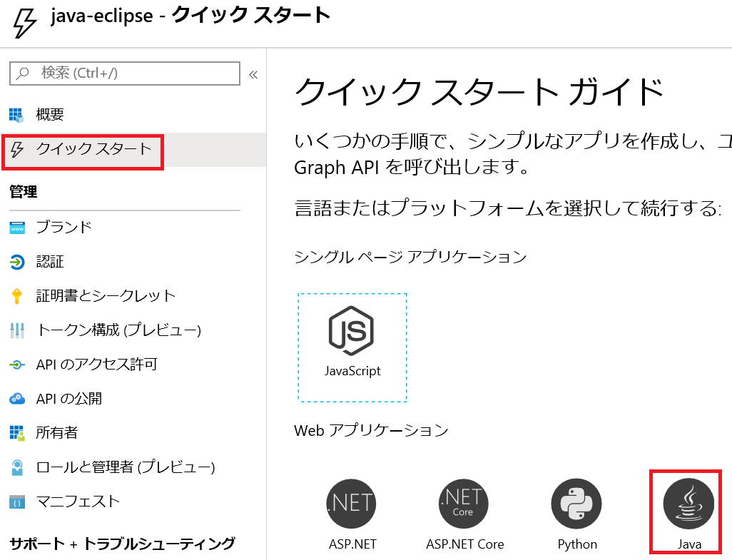
Task: Click the yellow key icon for 証明書とシークレット
Action: pos(17,296)
